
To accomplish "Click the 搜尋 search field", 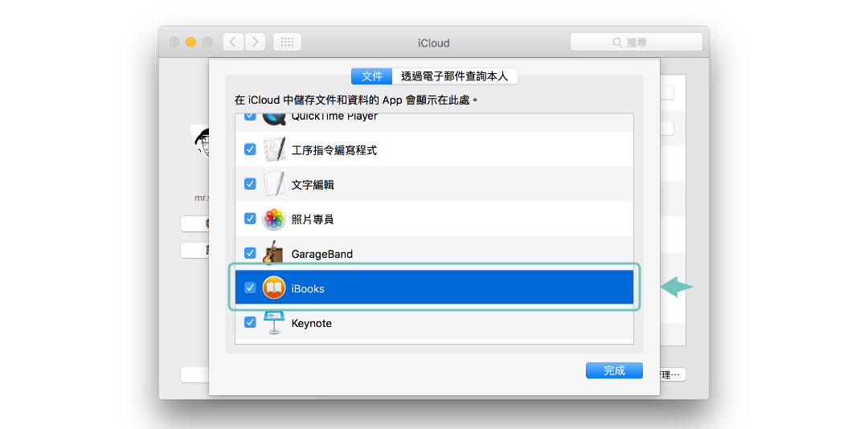I will 637,42.
